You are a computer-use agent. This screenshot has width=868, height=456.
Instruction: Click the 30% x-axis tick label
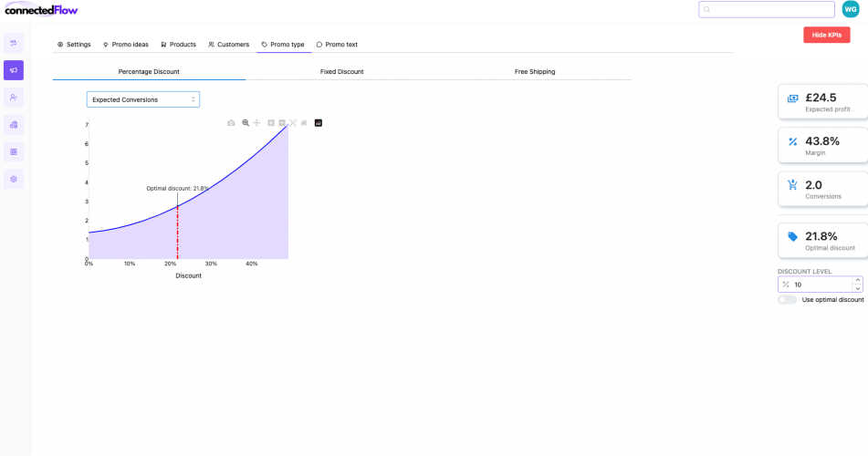pyautogui.click(x=211, y=264)
